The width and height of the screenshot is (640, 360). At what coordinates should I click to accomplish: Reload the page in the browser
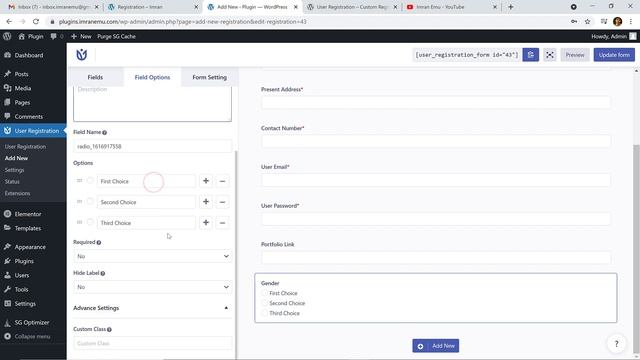pyautogui.click(x=36, y=22)
